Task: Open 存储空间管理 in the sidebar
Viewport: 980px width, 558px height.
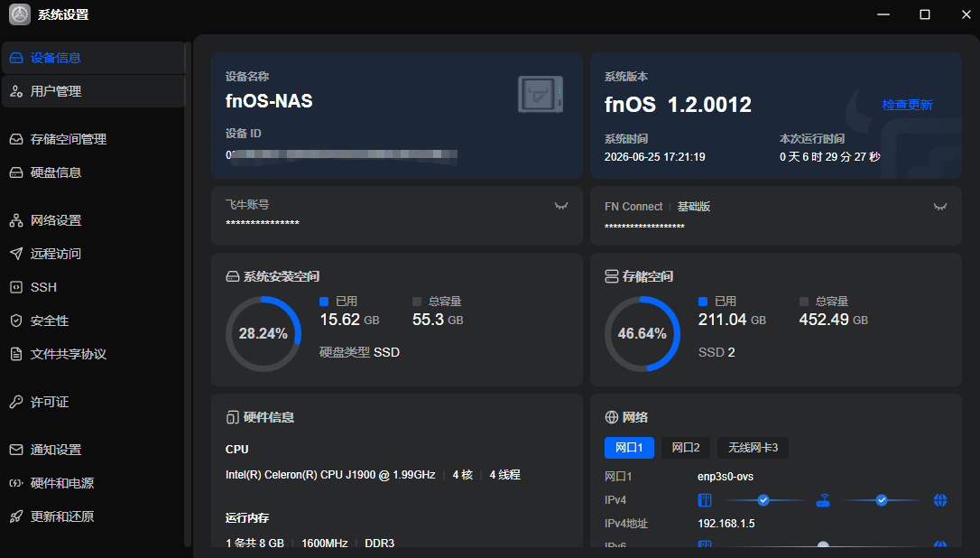Action: [94, 139]
